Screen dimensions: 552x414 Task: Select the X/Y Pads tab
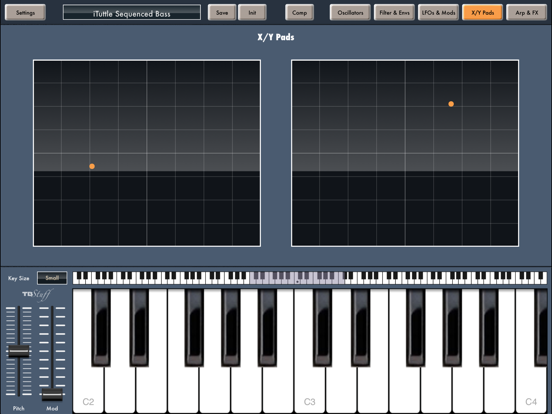coord(482,13)
